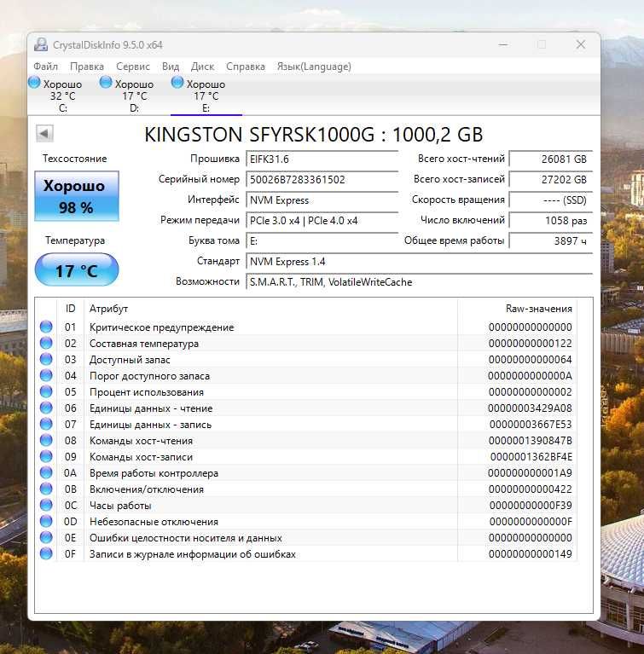
Task: Click status orb for Ошибки целостности носителя row
Action: [46, 538]
